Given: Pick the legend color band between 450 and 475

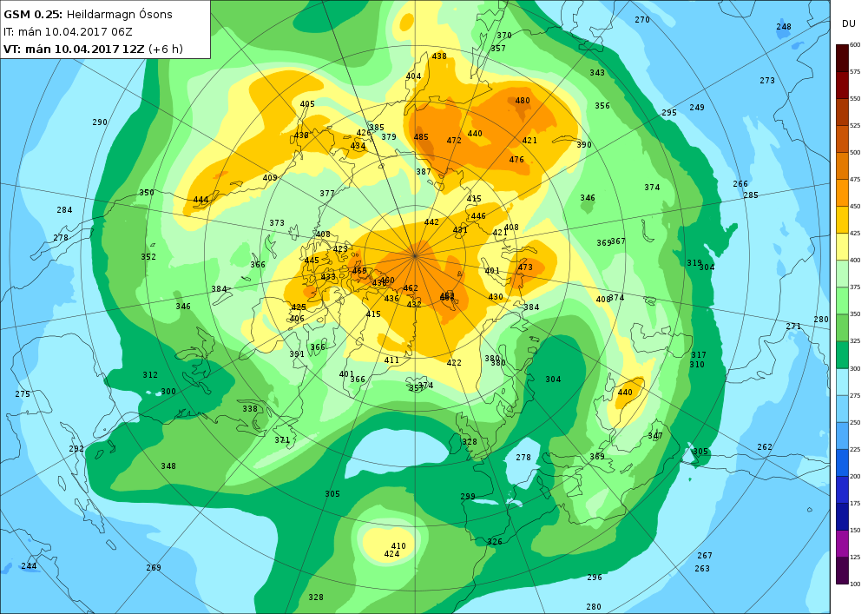Looking at the screenshot, I should point(842,193).
